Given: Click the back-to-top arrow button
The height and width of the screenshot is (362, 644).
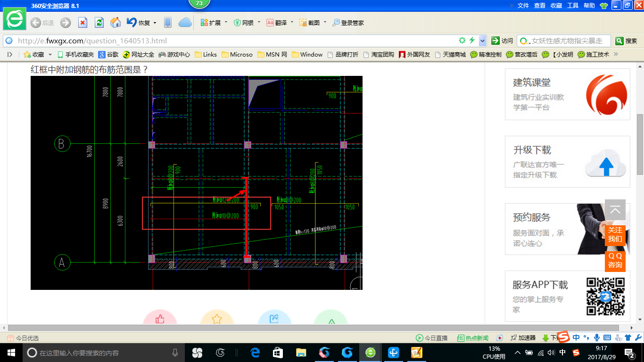Looking at the screenshot, I should (x=615, y=210).
